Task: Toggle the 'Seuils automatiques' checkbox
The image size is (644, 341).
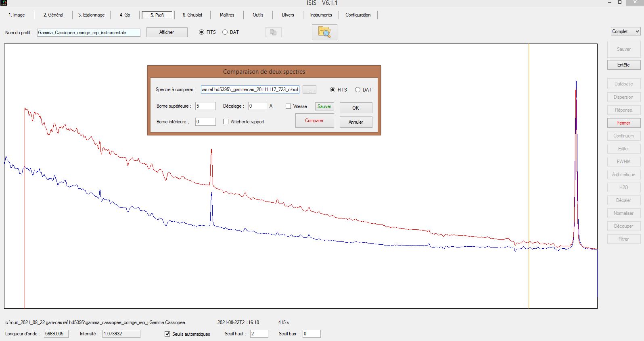Action: pyautogui.click(x=167, y=334)
